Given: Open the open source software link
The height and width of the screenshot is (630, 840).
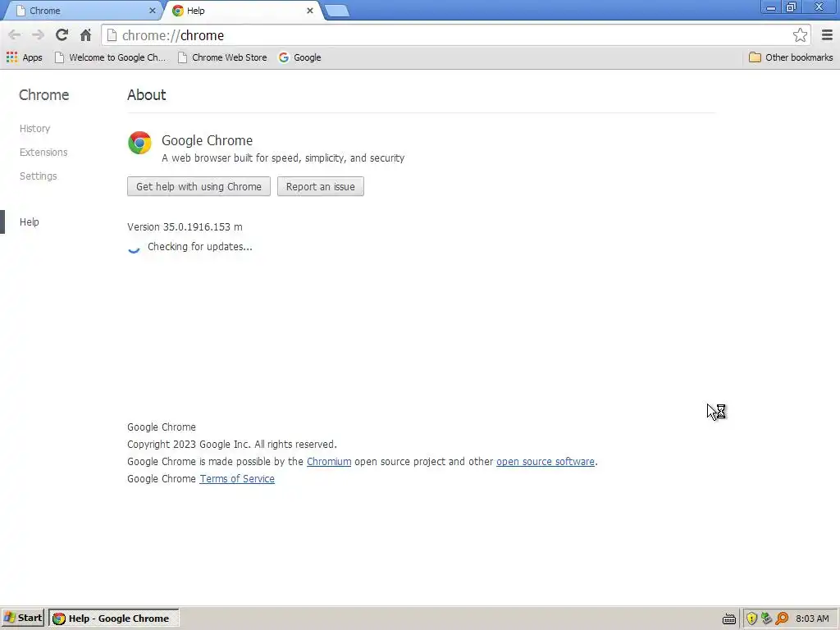Looking at the screenshot, I should point(546,462).
